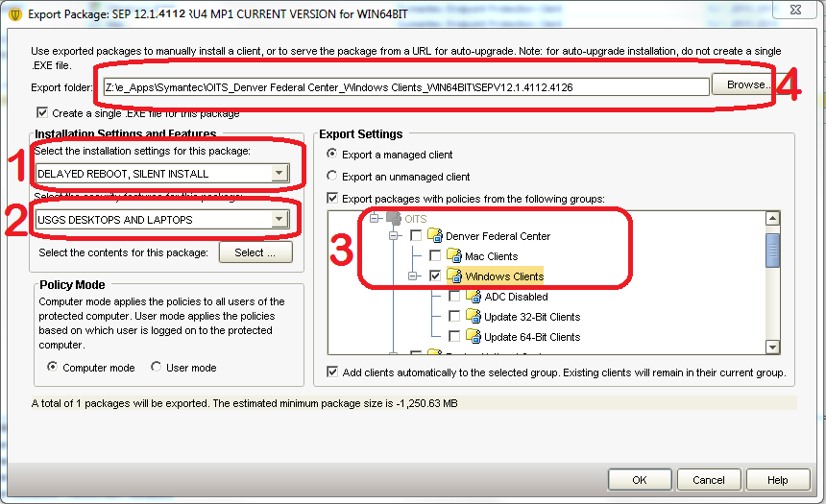Click the ADC Disabled group folder icon

pyautogui.click(x=474, y=296)
